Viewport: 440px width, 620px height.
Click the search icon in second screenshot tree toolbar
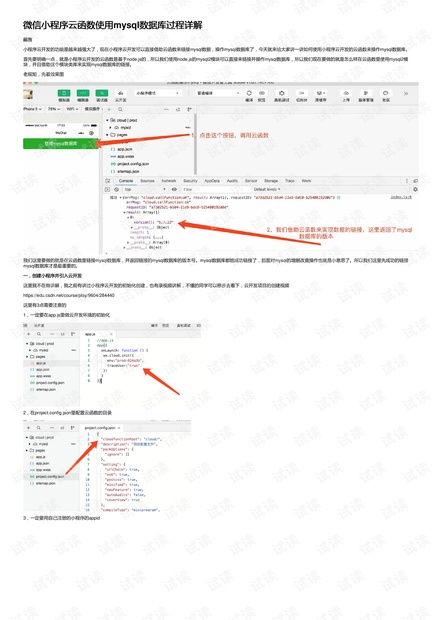[x=39, y=334]
